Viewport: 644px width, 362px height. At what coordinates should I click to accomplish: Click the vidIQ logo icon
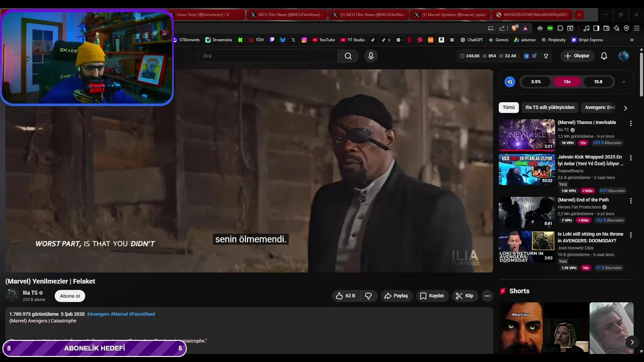[510, 81]
